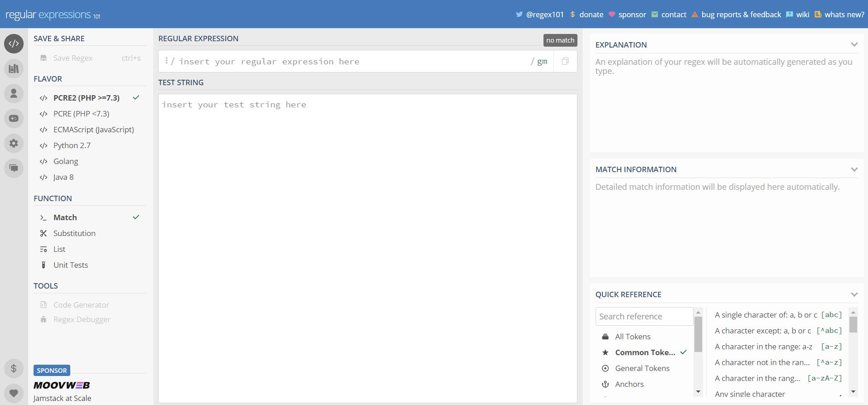Viewport: 868px width, 405px height.
Task: Click Save Regex button
Action: [90, 58]
